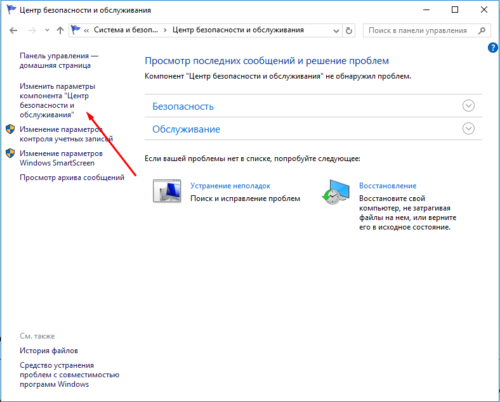500x402 pixels.
Task: Click the blue help question mark icon
Action: (492, 48)
